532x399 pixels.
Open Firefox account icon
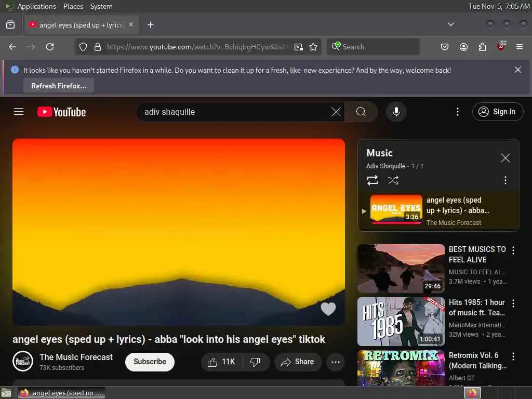(x=463, y=47)
